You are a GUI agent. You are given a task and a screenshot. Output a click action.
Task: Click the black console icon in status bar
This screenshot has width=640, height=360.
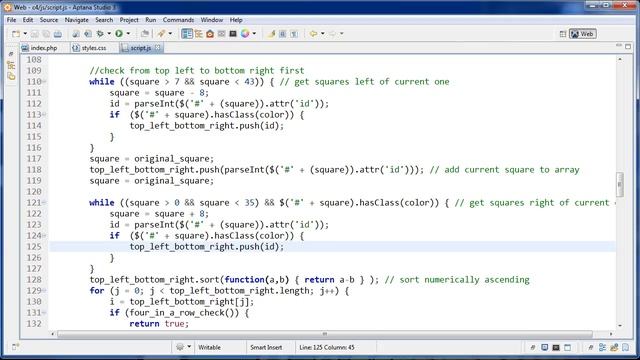click(x=556, y=347)
